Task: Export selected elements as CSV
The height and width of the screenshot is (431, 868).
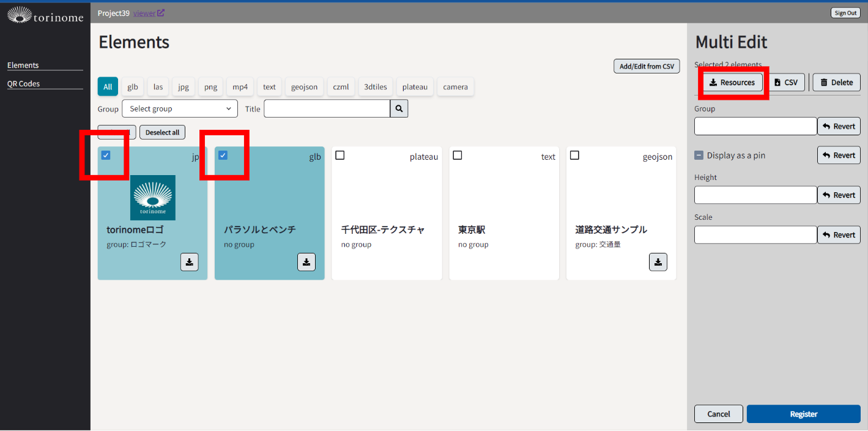Action: point(786,83)
